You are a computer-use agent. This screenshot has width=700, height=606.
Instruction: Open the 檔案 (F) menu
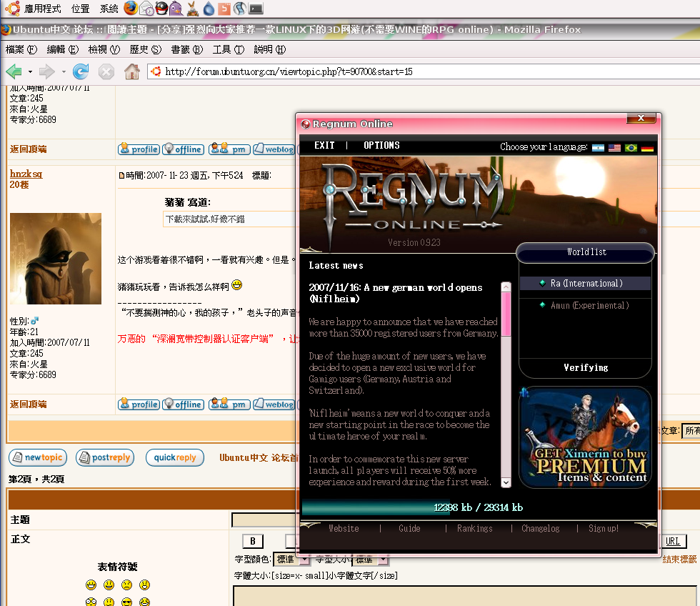click(21, 49)
